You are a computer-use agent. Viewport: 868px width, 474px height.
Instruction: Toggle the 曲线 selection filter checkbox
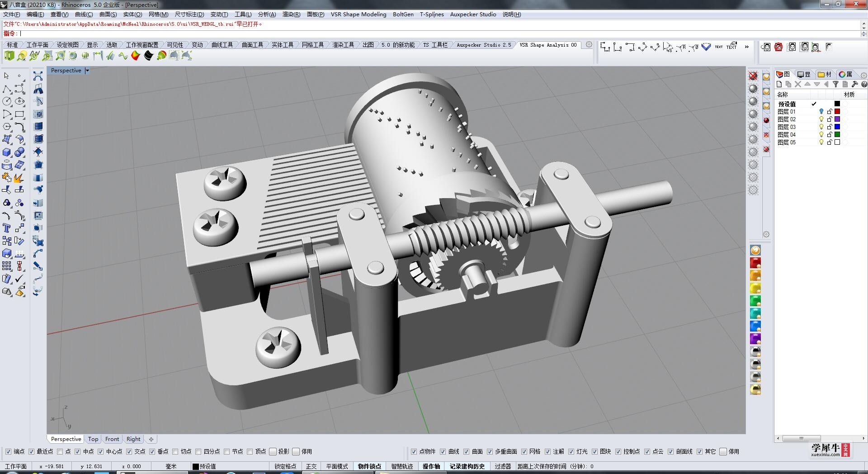click(x=443, y=451)
